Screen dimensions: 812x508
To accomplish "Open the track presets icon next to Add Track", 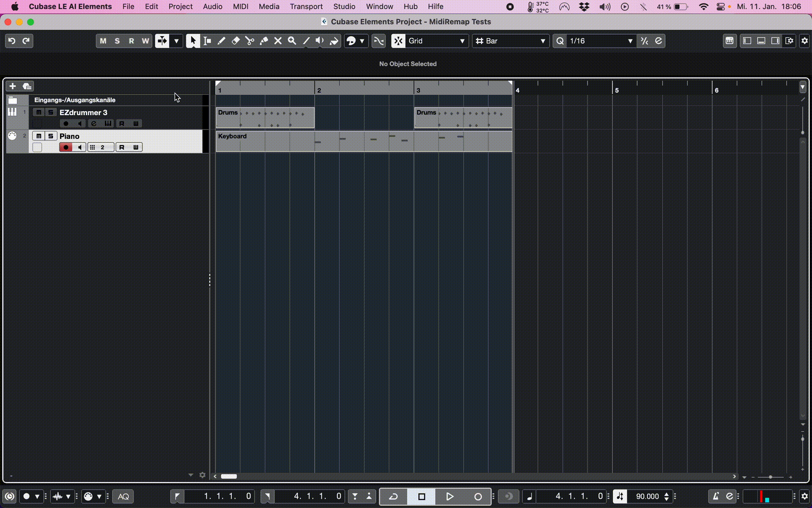I will pyautogui.click(x=27, y=86).
